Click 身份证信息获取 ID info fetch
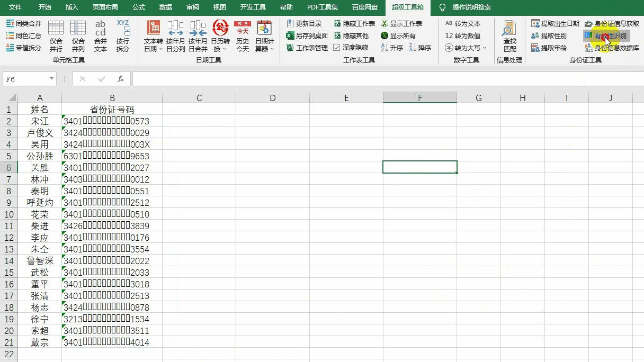Viewport: 644px width, 362px height. click(x=612, y=24)
